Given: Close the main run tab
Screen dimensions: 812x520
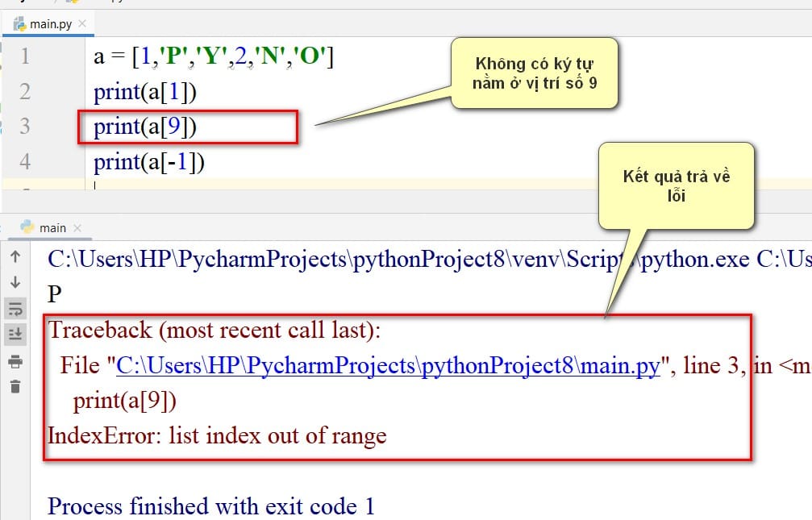Looking at the screenshot, I should [77, 228].
